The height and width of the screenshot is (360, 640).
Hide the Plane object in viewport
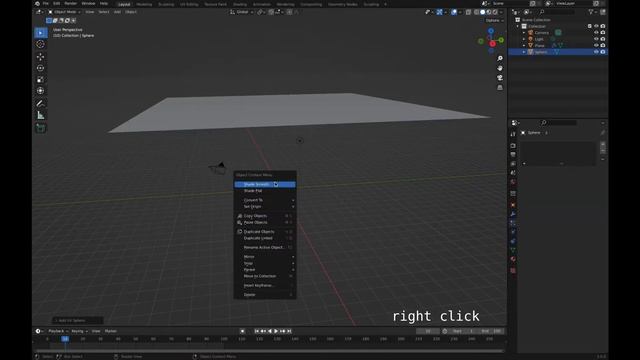[x=596, y=45]
